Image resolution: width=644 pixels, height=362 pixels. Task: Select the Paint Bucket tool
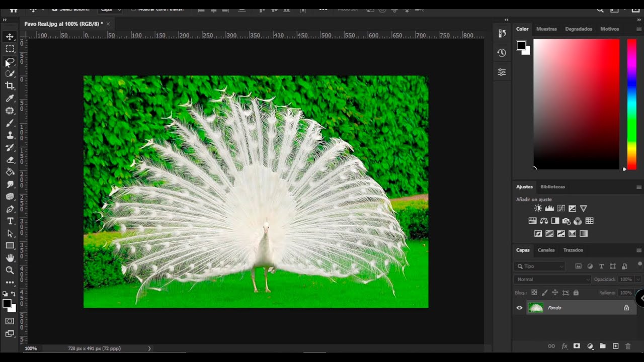[10, 172]
